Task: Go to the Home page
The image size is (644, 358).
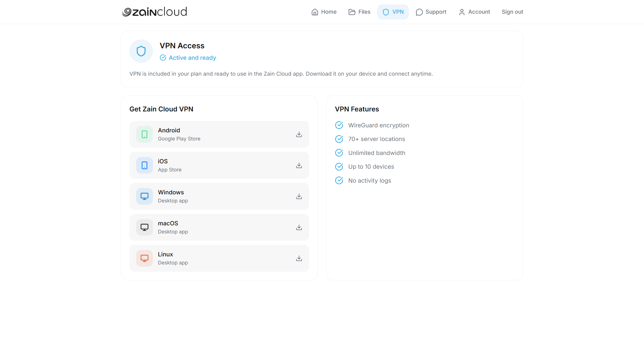Action: [x=324, y=12]
